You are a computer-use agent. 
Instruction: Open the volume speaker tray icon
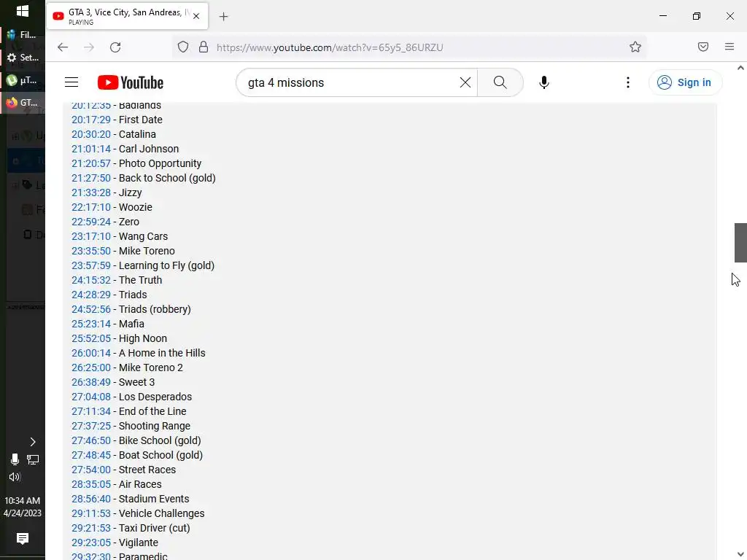tap(15, 477)
